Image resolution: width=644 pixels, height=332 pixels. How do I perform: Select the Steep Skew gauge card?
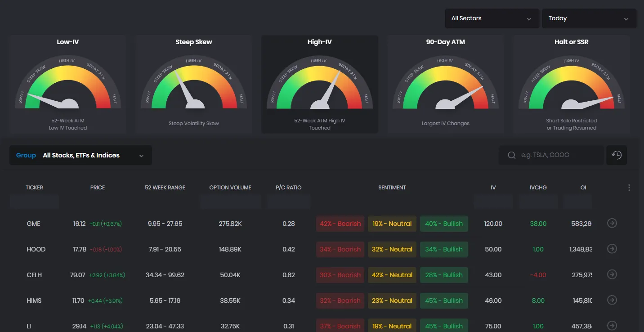194,85
